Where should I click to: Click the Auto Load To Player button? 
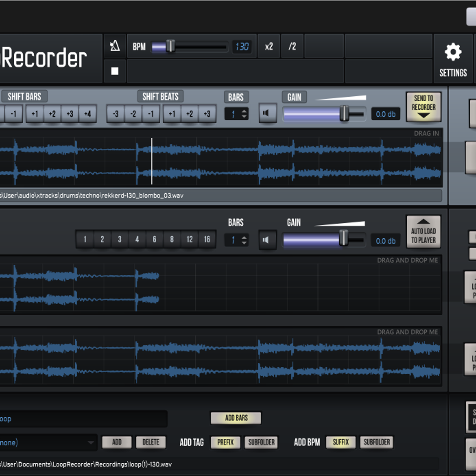[x=423, y=232]
